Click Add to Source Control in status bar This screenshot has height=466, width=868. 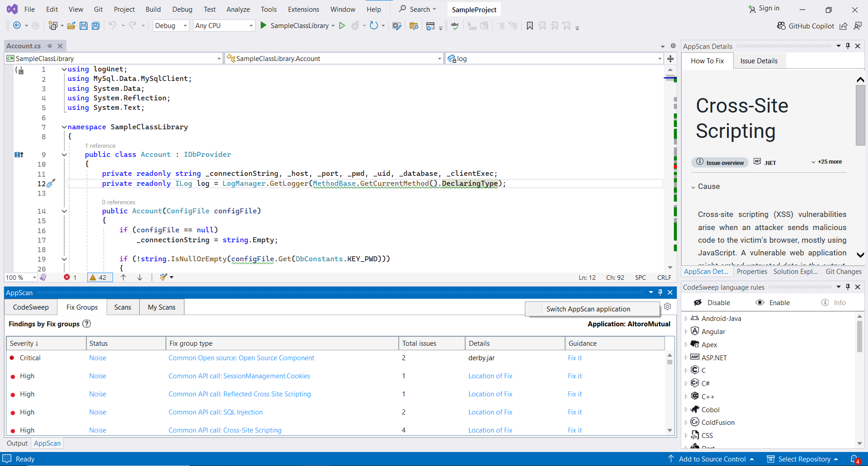tap(711, 459)
